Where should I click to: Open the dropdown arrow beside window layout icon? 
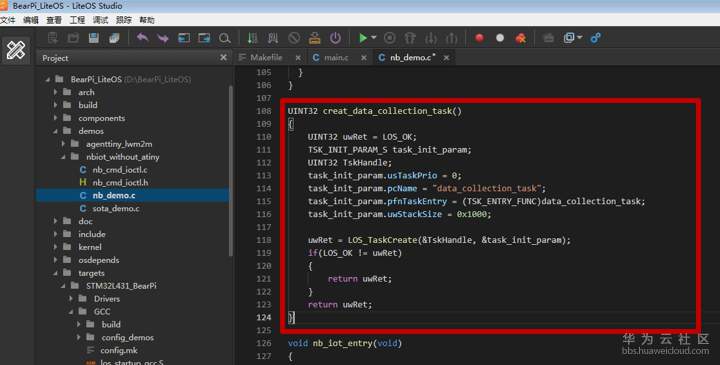[579, 38]
